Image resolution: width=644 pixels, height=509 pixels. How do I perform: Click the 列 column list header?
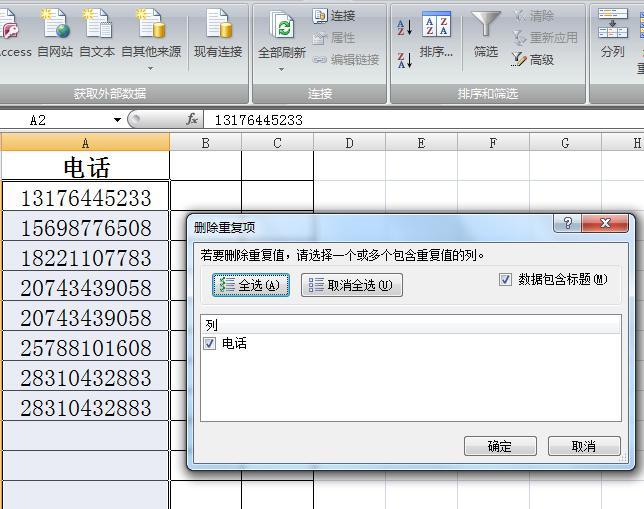[411, 325]
